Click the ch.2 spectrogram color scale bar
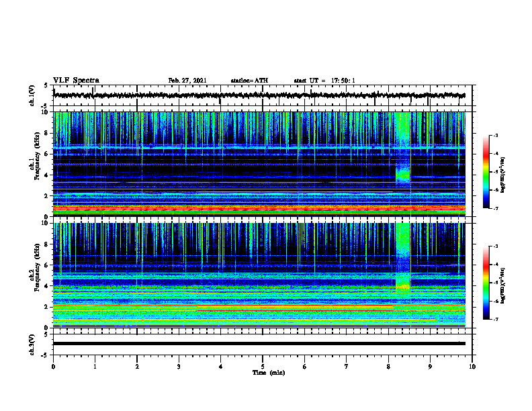Image resolution: width=532 pixels, height=411 pixels. (486, 283)
